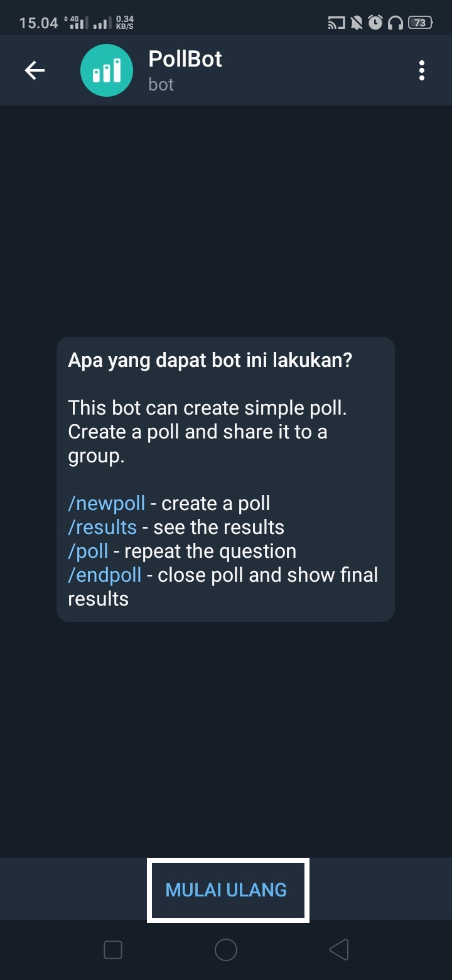Viewport: 452px width, 980px height.
Task: Tap the PollBot chat title
Action: (185, 59)
